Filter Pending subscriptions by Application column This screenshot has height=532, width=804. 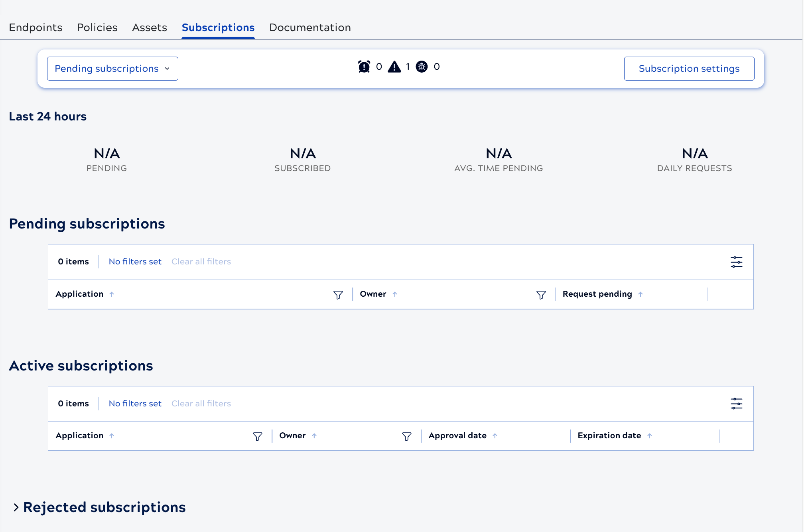point(338,295)
